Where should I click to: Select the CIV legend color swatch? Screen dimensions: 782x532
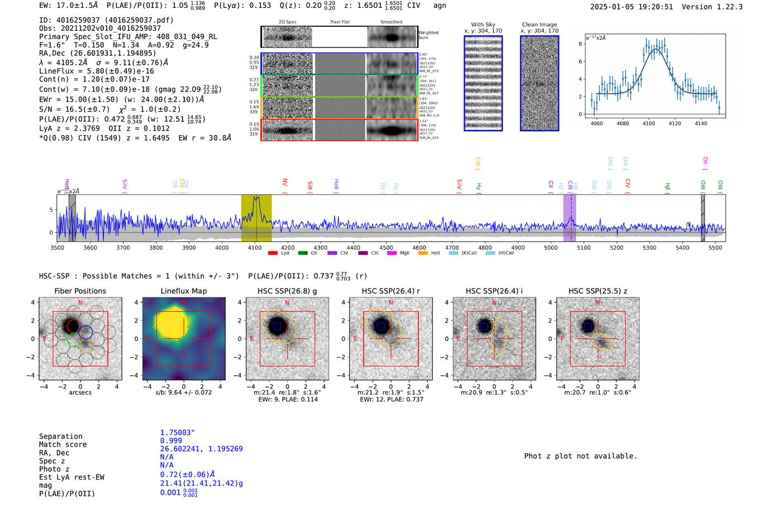tap(332, 253)
